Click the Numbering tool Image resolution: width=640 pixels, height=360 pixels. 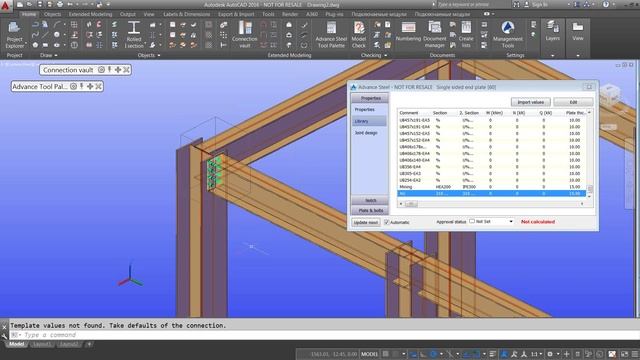(x=408, y=32)
